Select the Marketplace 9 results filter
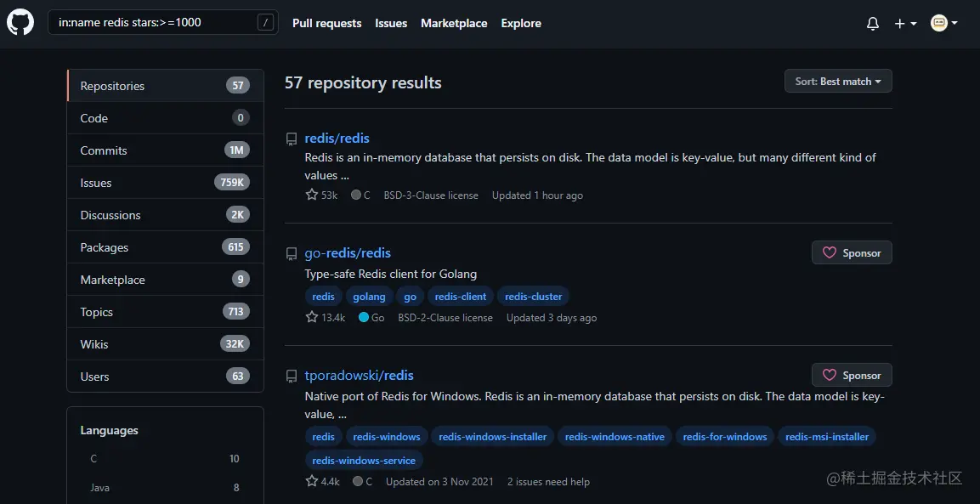The height and width of the screenshot is (504, 980). [x=165, y=280]
